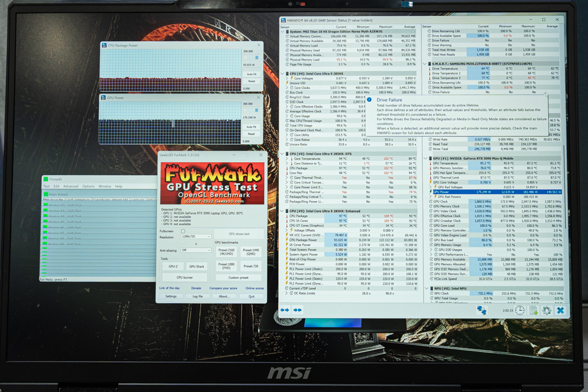This screenshot has height=392, width=588.
Task: Click the clock icon beside NPU Clock
Action: [x=431, y=293]
